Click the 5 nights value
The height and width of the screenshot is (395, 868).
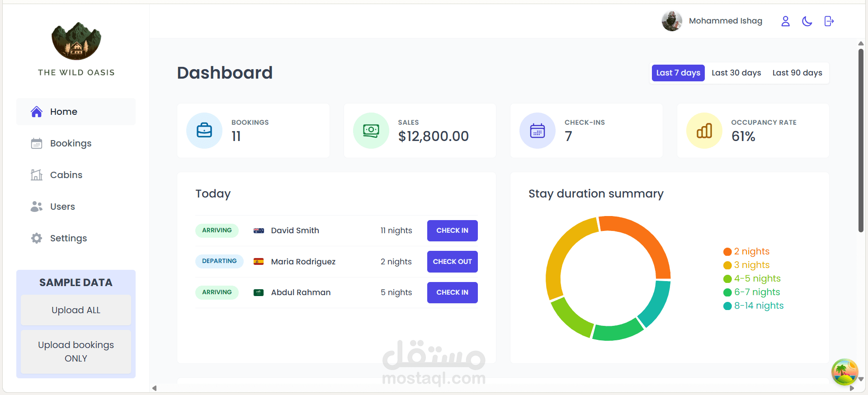tap(396, 292)
